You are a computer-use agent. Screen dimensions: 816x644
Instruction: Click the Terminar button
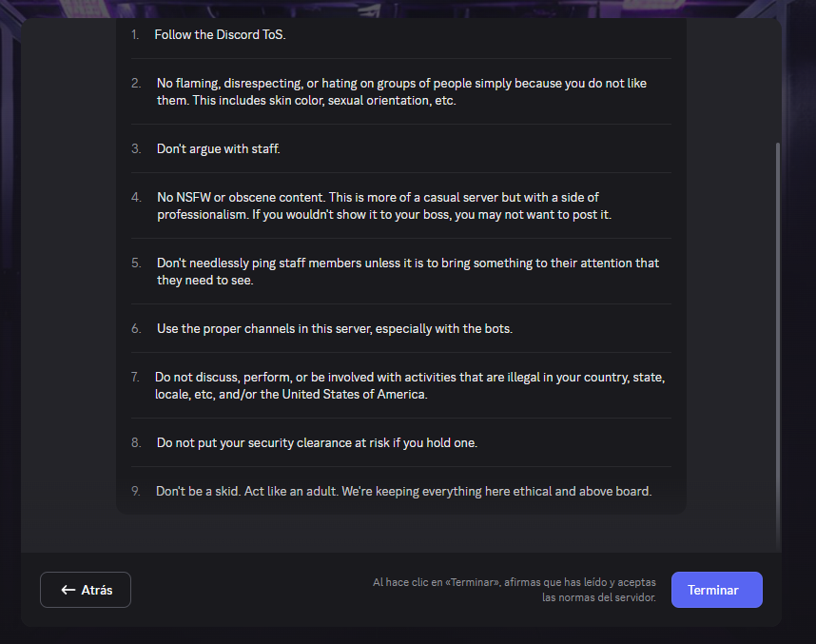(716, 590)
